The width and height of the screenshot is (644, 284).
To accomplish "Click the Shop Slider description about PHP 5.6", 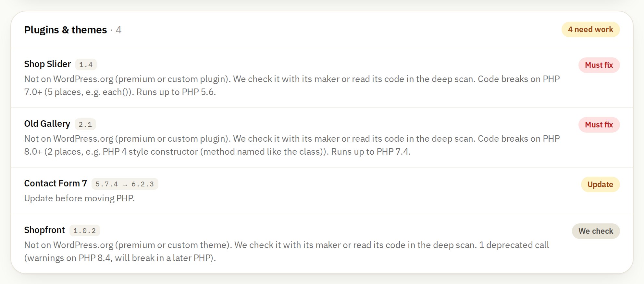I will click(292, 86).
